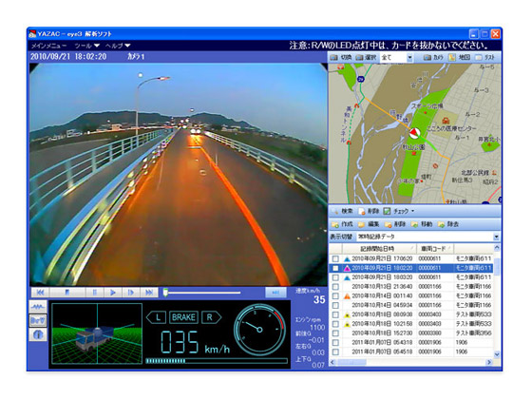
Task: Tick the checkbox for the 18:03:20 record
Action: click(335, 277)
